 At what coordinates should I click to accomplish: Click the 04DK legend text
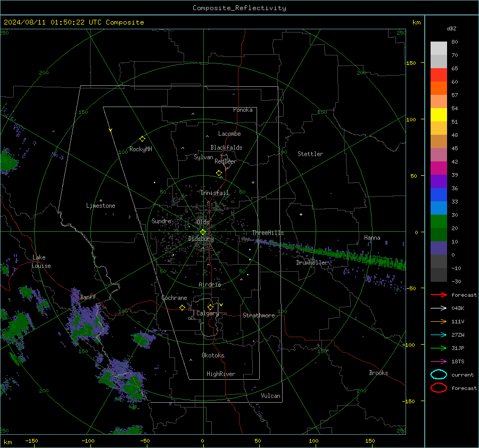pos(458,308)
